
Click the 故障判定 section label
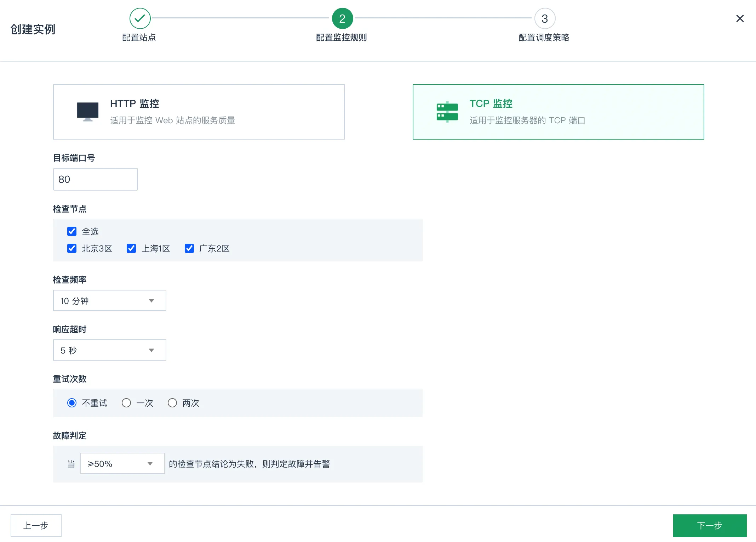[70, 436]
